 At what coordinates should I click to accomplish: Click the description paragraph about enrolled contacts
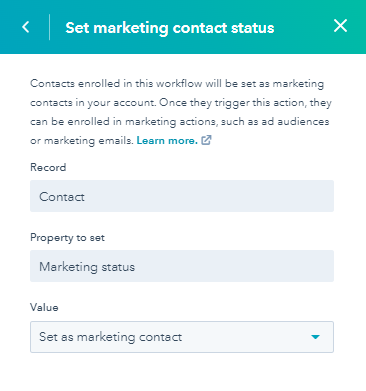click(181, 112)
